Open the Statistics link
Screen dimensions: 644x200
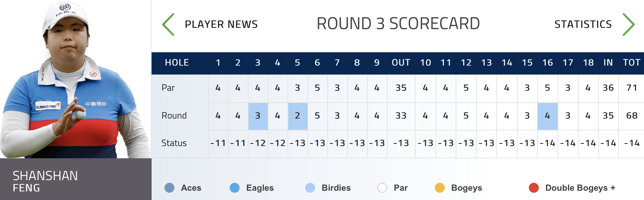click(583, 25)
